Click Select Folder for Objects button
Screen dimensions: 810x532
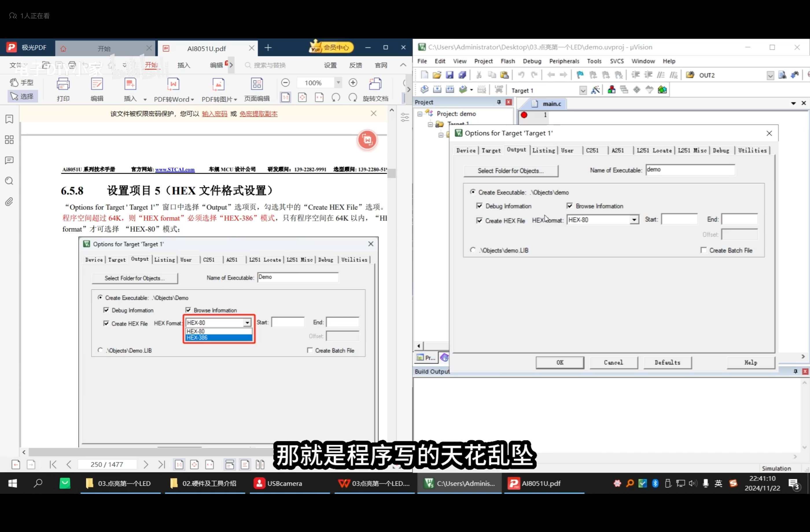pyautogui.click(x=511, y=170)
